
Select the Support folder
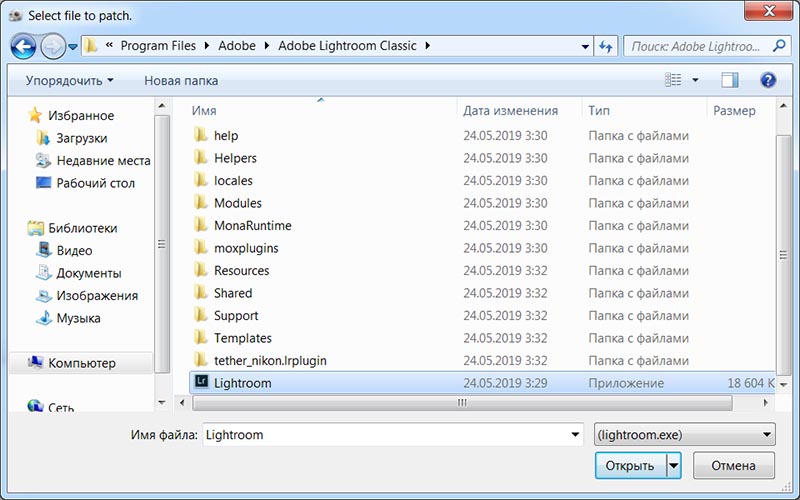[236, 315]
